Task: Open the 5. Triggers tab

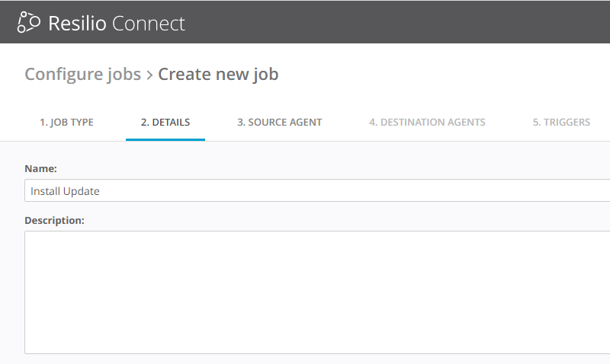Action: coord(561,122)
